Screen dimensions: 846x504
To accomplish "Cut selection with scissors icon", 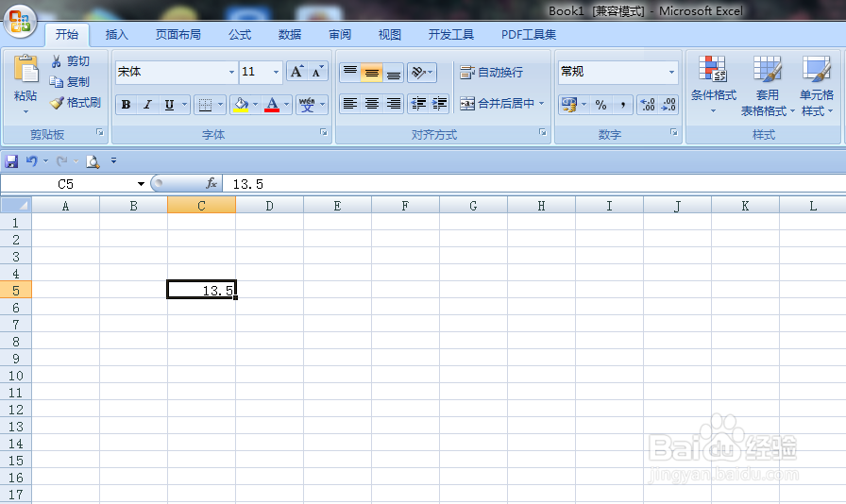I will [56, 61].
